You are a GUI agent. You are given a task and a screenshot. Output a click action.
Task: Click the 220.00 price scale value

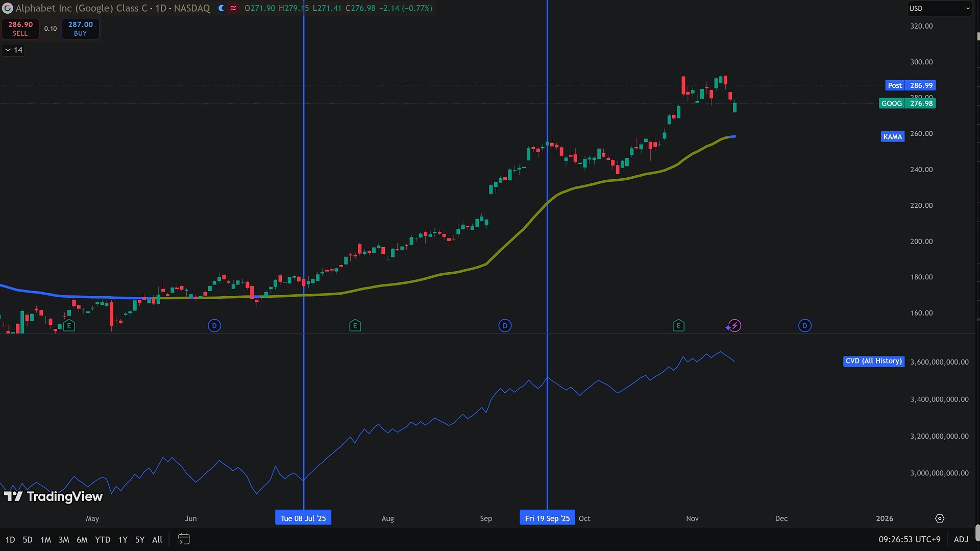(x=921, y=205)
